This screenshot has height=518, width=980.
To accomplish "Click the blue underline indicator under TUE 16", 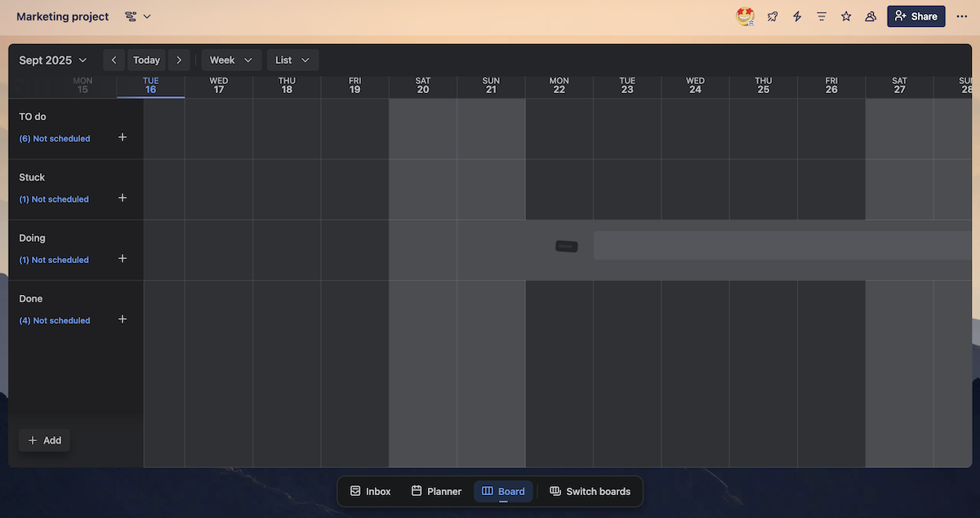I will point(150,96).
